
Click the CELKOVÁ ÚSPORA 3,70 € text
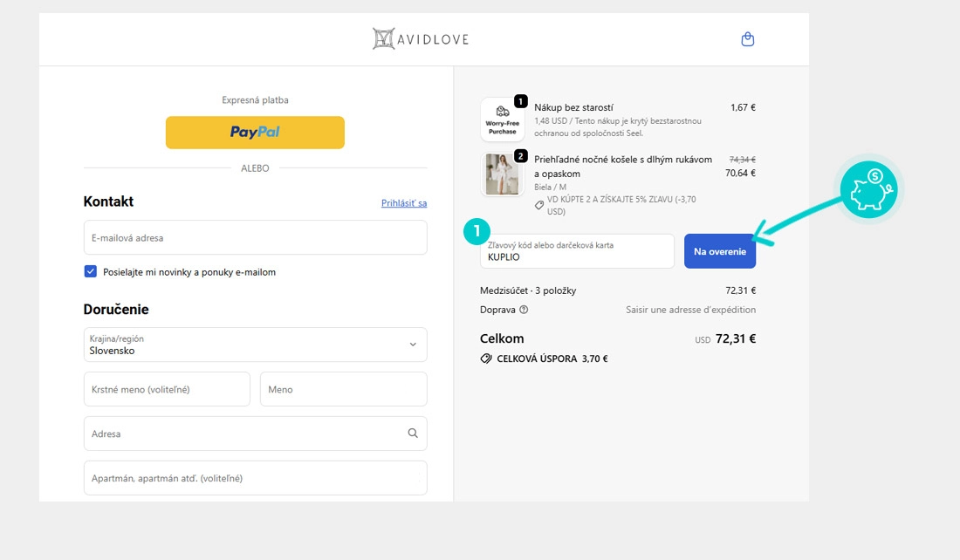coord(552,359)
